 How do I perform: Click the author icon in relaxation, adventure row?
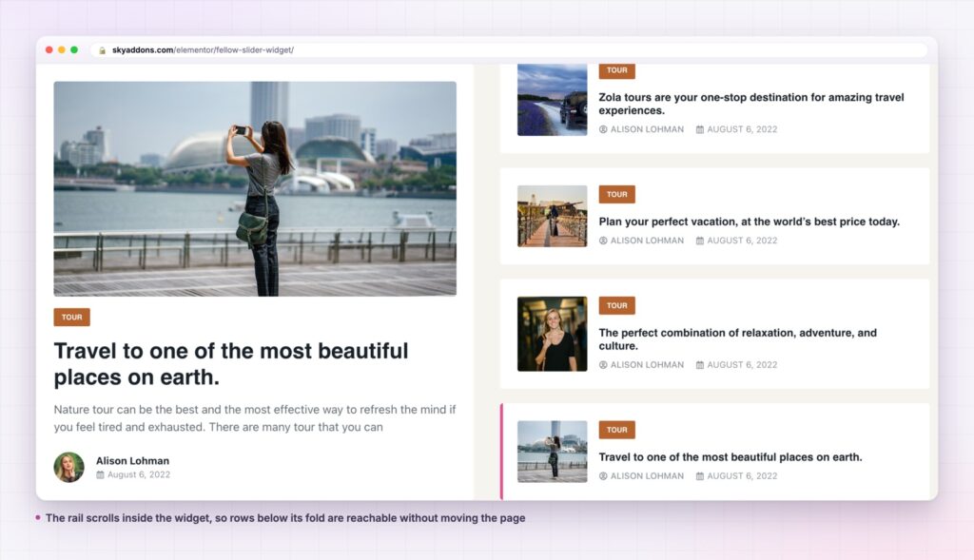click(x=603, y=364)
